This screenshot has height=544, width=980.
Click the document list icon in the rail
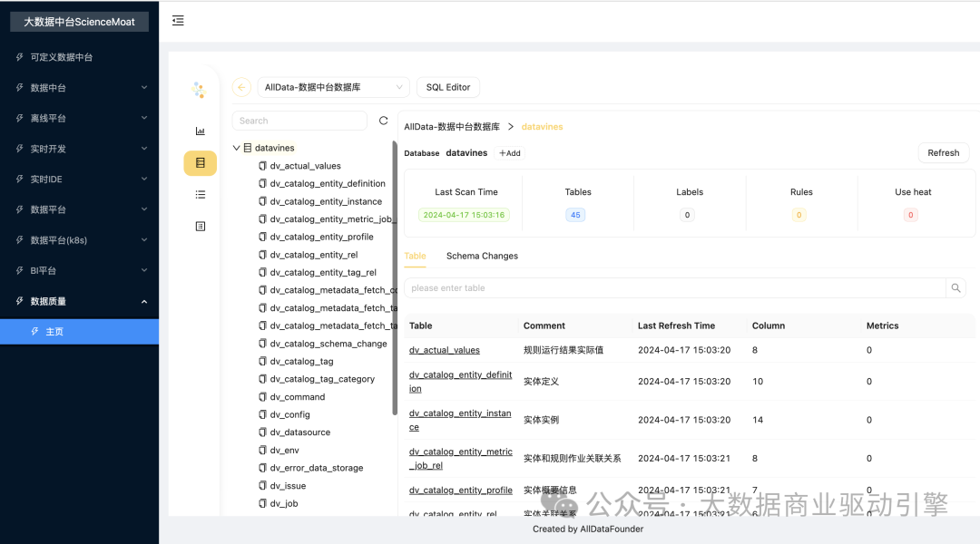pyautogui.click(x=201, y=226)
